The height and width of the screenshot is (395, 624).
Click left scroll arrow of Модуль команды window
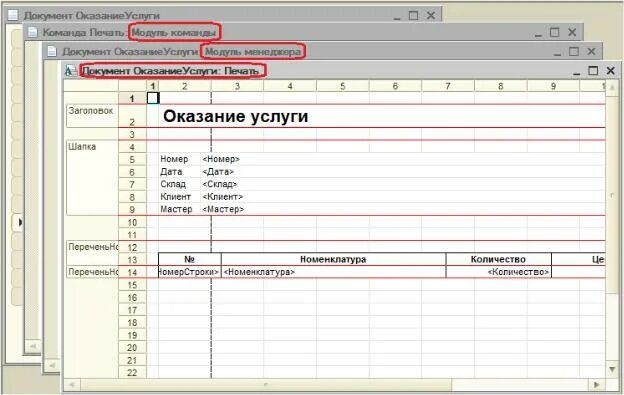point(33,346)
